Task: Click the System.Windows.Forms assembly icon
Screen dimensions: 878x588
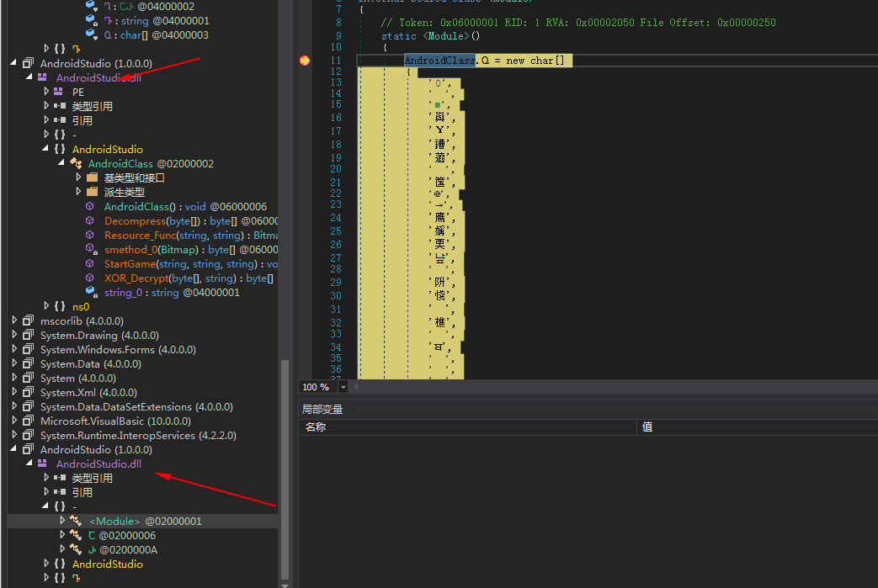Action: pos(28,350)
